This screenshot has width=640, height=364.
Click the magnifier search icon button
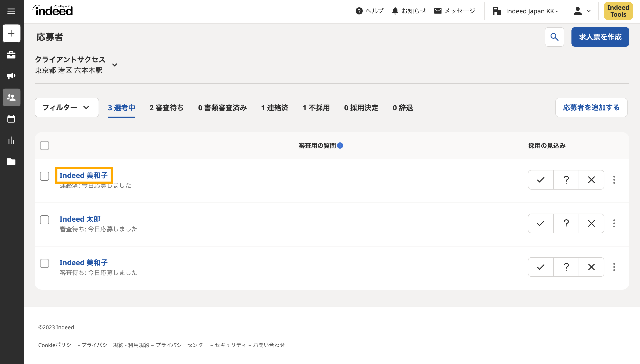(554, 37)
